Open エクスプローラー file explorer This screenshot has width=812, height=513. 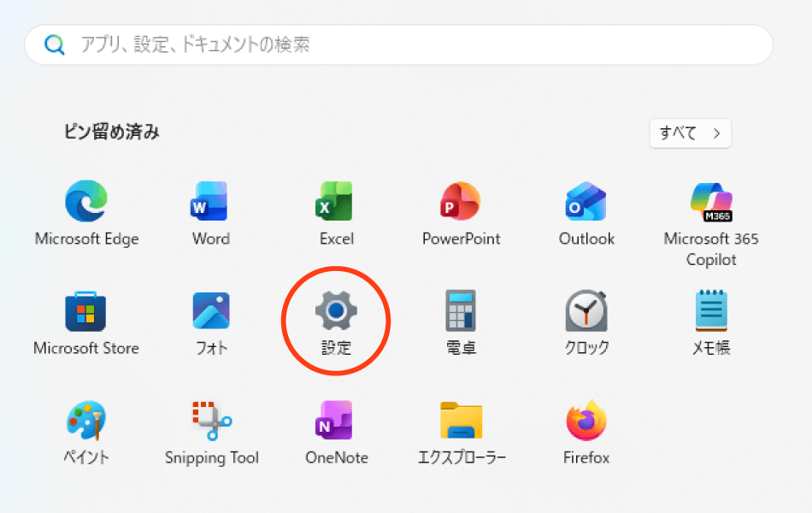click(x=461, y=421)
